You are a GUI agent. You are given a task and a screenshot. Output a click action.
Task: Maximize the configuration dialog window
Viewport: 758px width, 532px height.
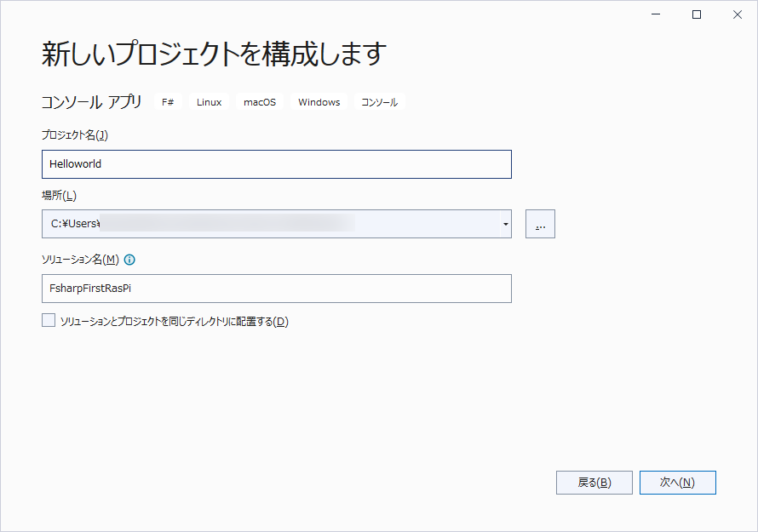[x=696, y=14]
